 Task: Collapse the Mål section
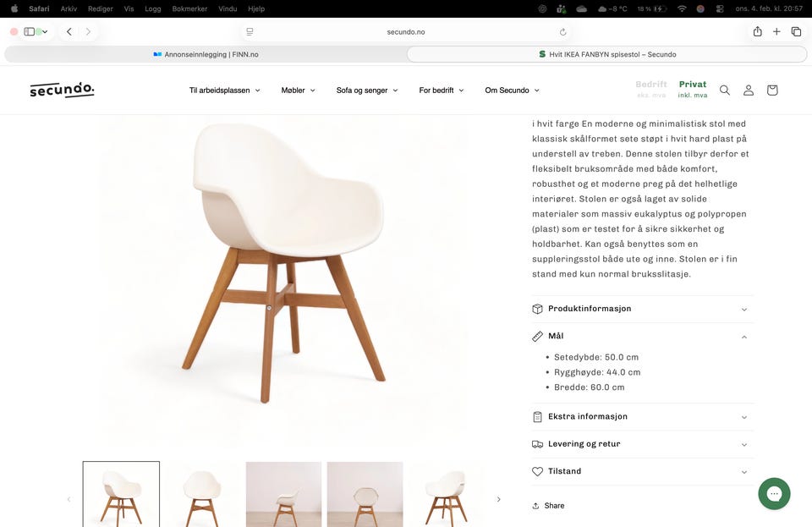click(x=643, y=337)
